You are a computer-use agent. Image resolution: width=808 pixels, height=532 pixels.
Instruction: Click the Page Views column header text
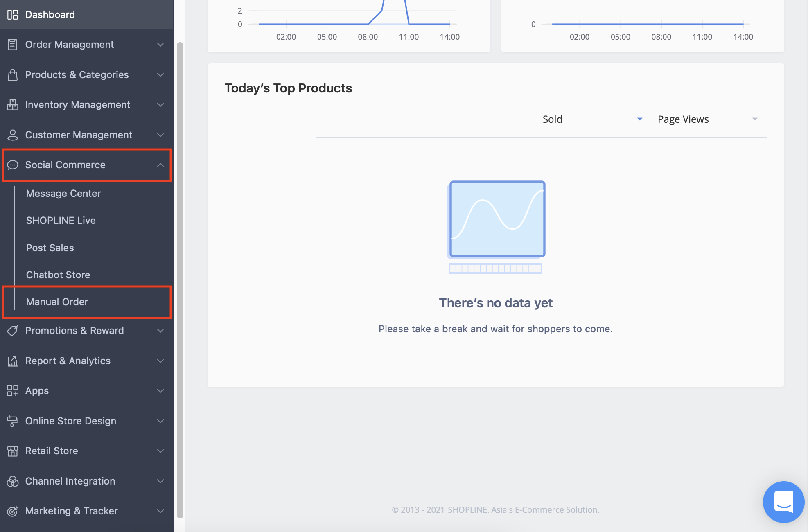(683, 119)
